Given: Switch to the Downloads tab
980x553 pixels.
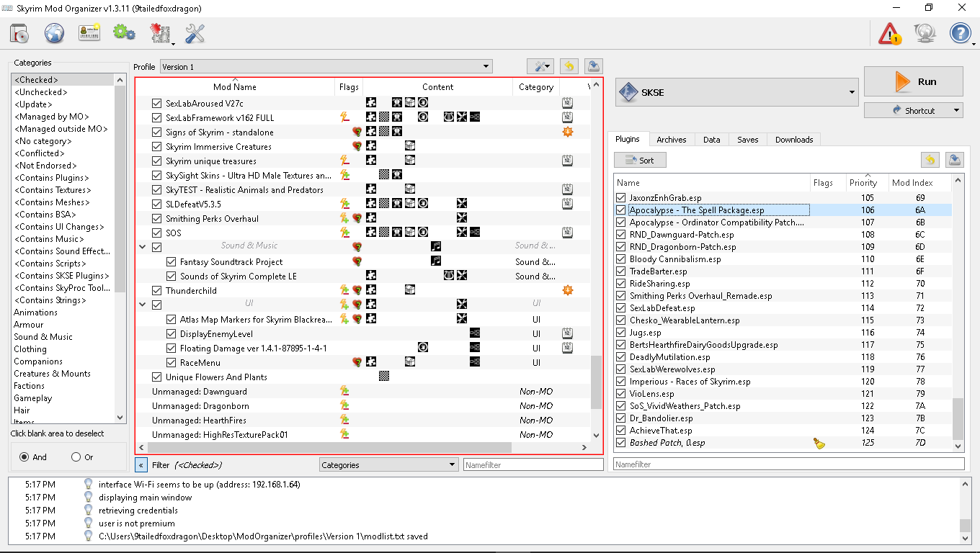Looking at the screenshot, I should point(794,140).
